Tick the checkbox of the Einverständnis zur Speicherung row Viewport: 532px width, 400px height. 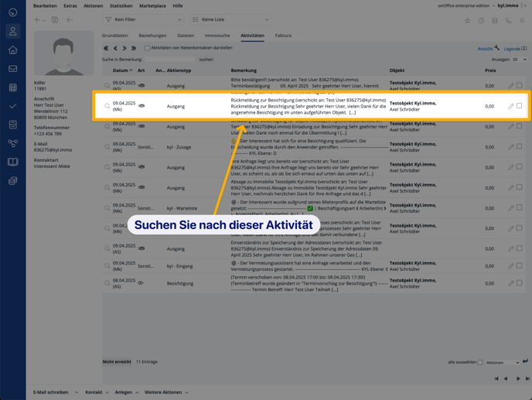(x=519, y=248)
